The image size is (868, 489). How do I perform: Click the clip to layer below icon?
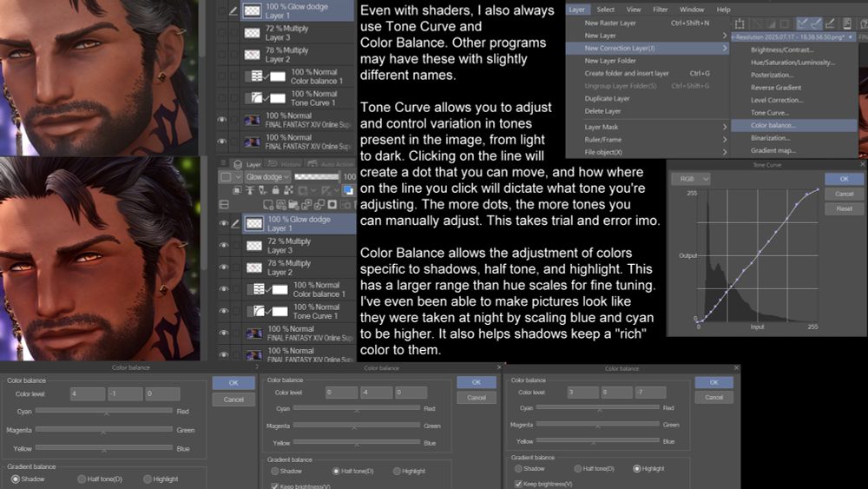[x=237, y=190]
